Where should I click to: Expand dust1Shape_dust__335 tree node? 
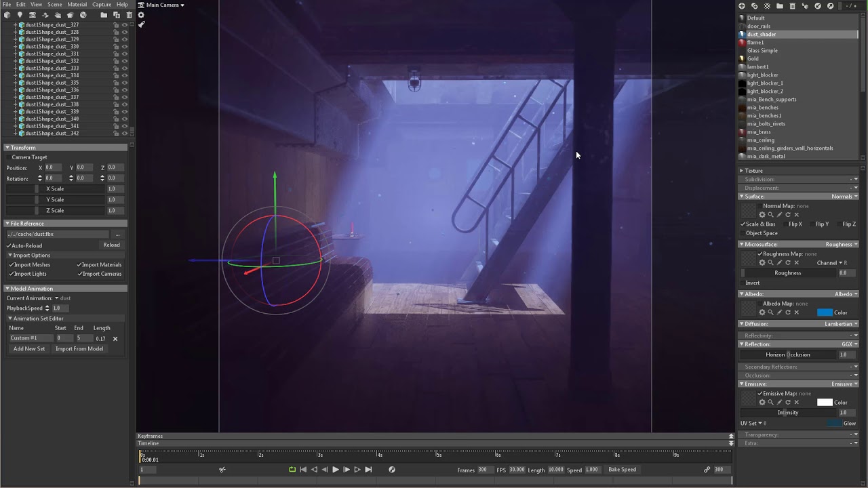pos(16,83)
